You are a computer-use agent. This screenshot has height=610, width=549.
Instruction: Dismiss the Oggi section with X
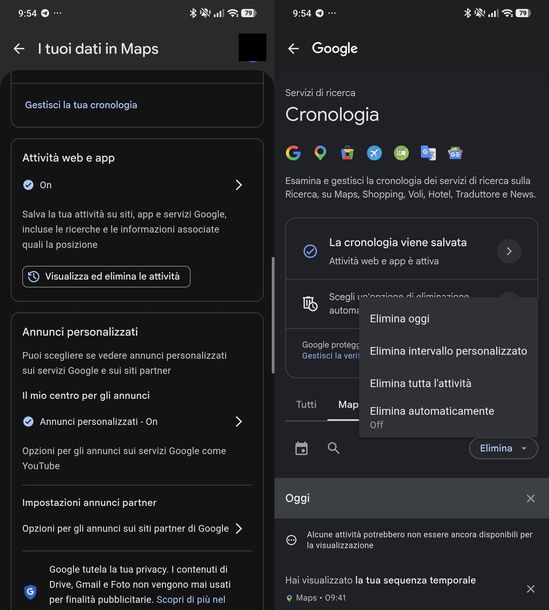click(x=530, y=498)
